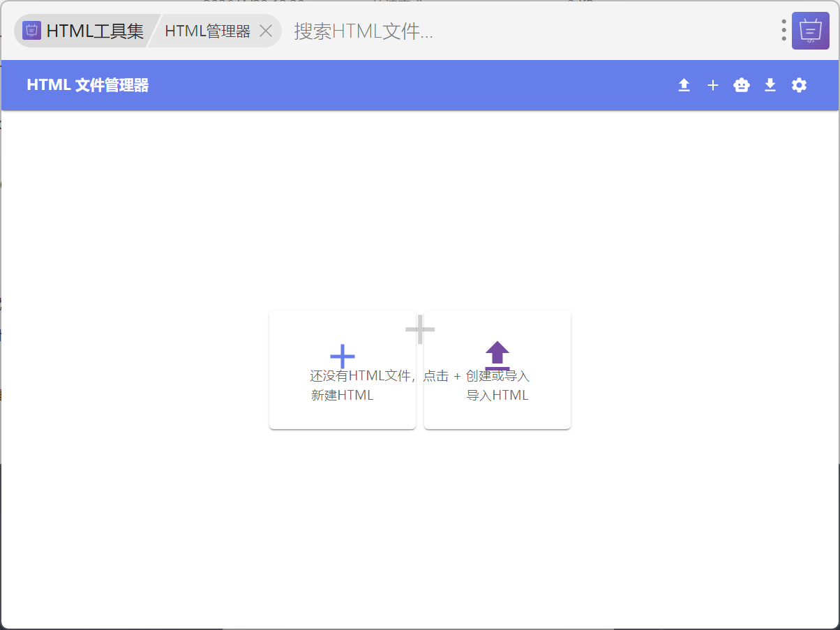Click the plus icon in the header toolbar
Viewport: 840px width, 630px height.
click(x=712, y=85)
